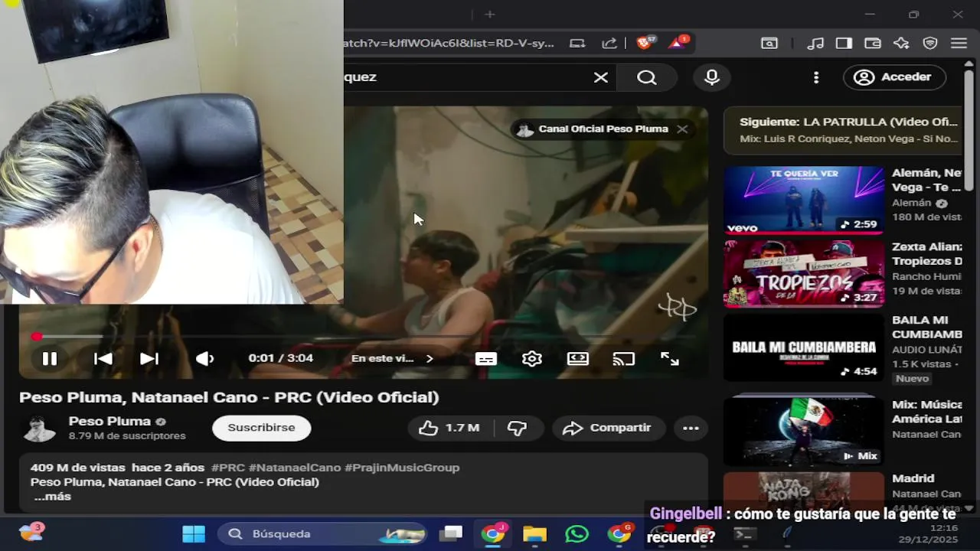Open File Explorer from the taskbar
The image size is (980, 551).
coord(534,534)
